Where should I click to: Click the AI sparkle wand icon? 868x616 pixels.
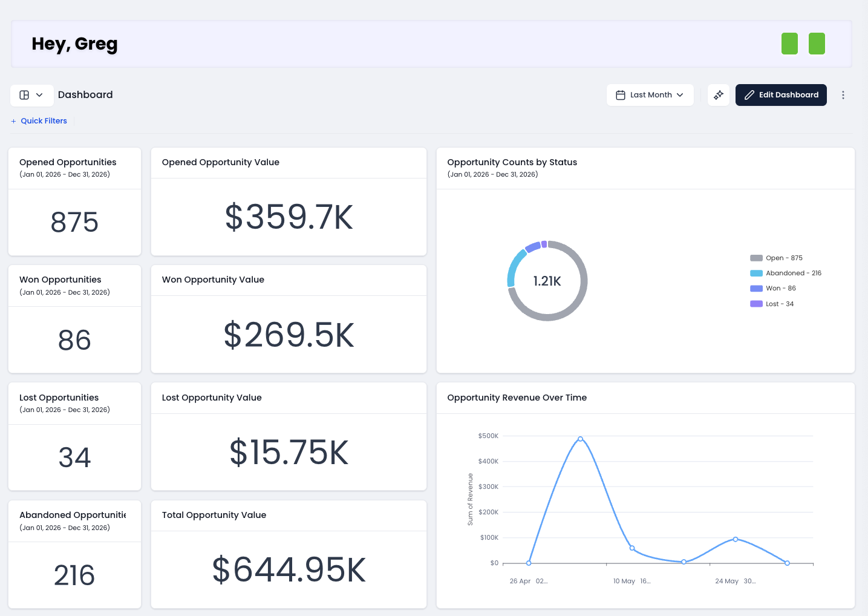(x=718, y=95)
